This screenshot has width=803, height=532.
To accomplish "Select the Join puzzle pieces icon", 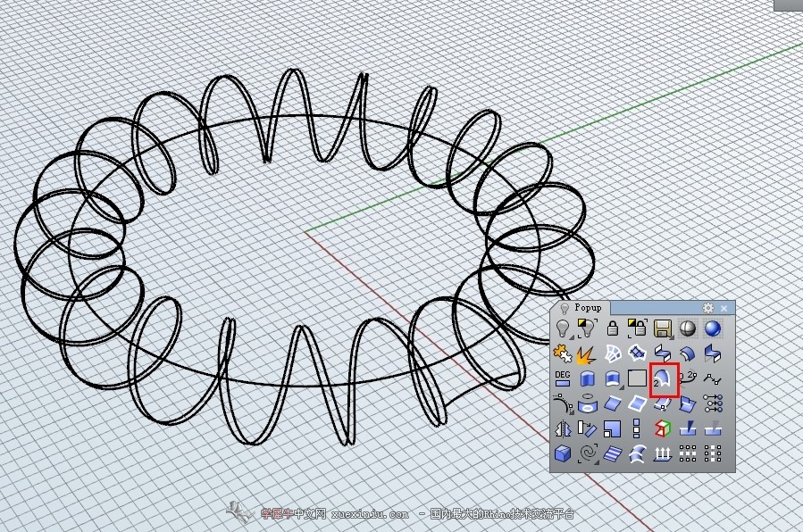I will pos(563,353).
